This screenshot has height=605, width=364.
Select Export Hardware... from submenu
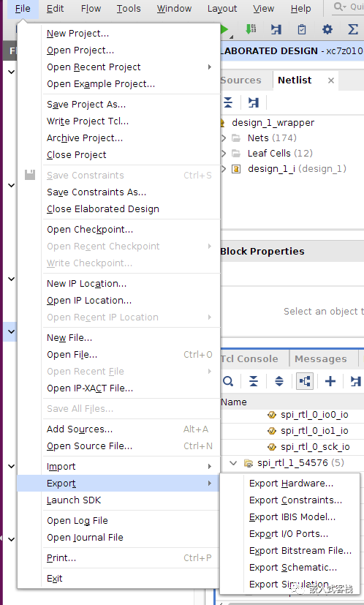(x=291, y=484)
